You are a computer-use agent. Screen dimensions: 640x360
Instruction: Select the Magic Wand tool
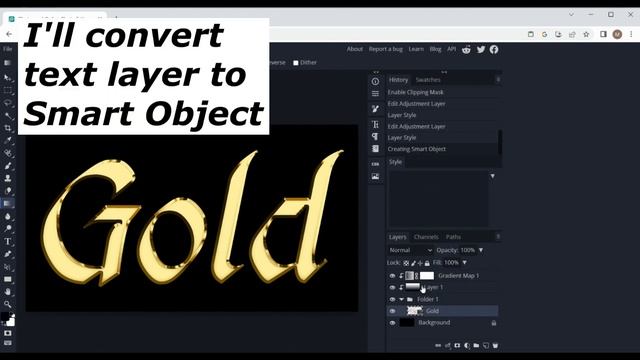pos(7,116)
